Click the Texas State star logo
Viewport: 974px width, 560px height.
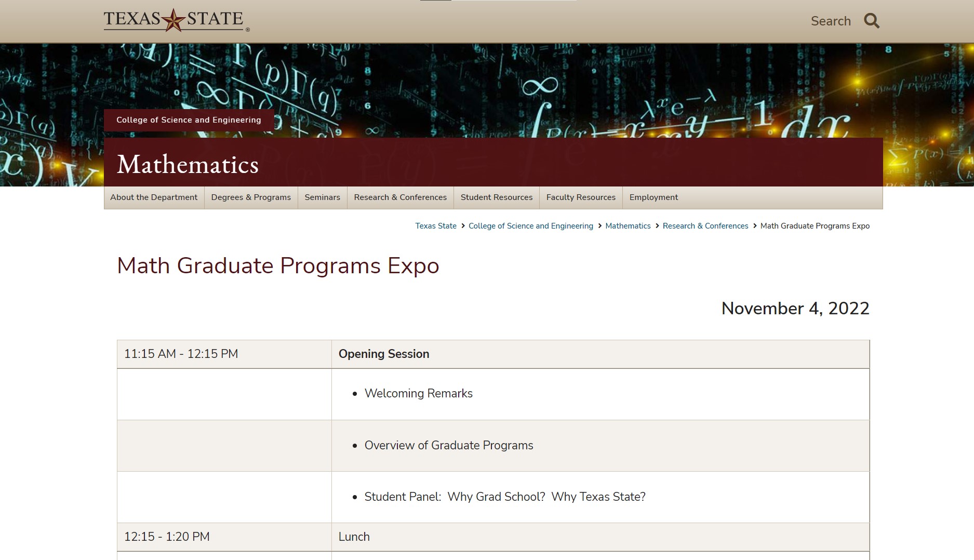click(174, 20)
